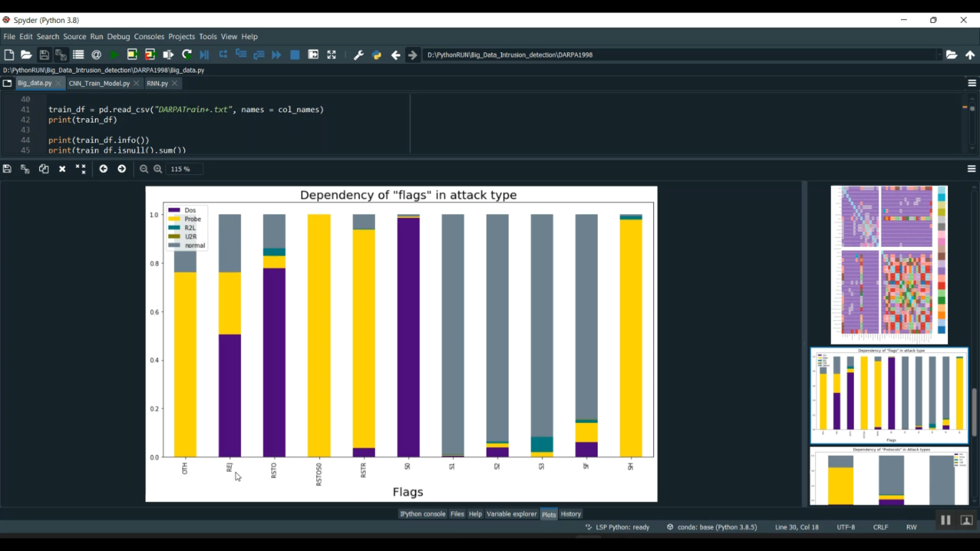Viewport: 980px width, 551px height.
Task: Expand the working directory path dropdown
Action: coord(939,55)
